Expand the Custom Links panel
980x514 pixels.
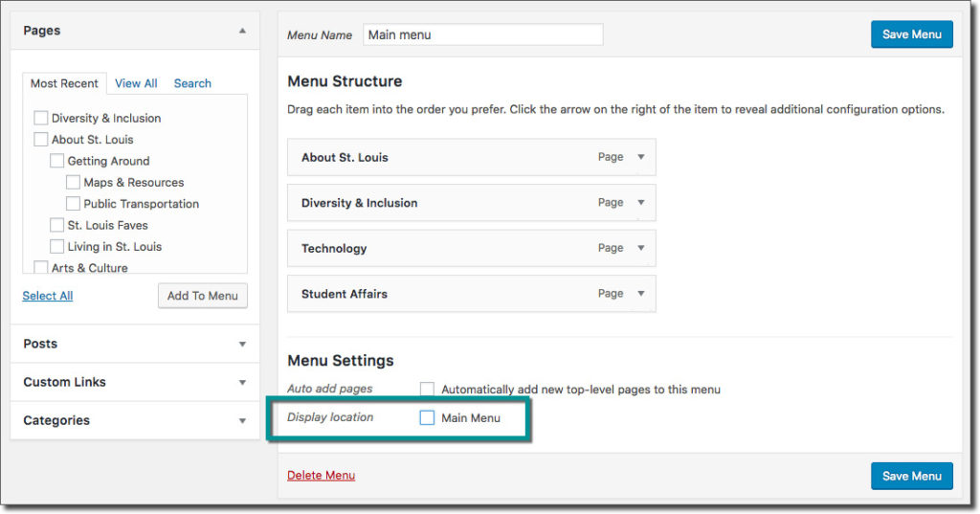242,382
